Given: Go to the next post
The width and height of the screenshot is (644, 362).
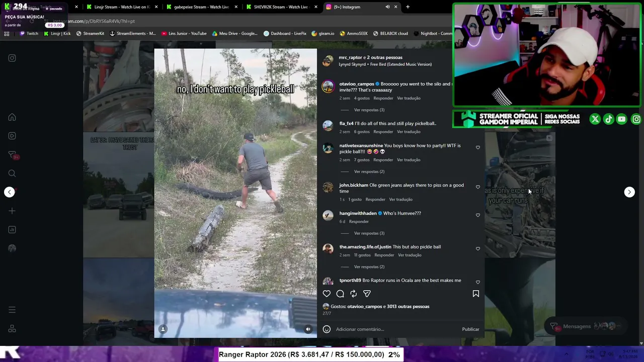Looking at the screenshot, I should pyautogui.click(x=629, y=192).
